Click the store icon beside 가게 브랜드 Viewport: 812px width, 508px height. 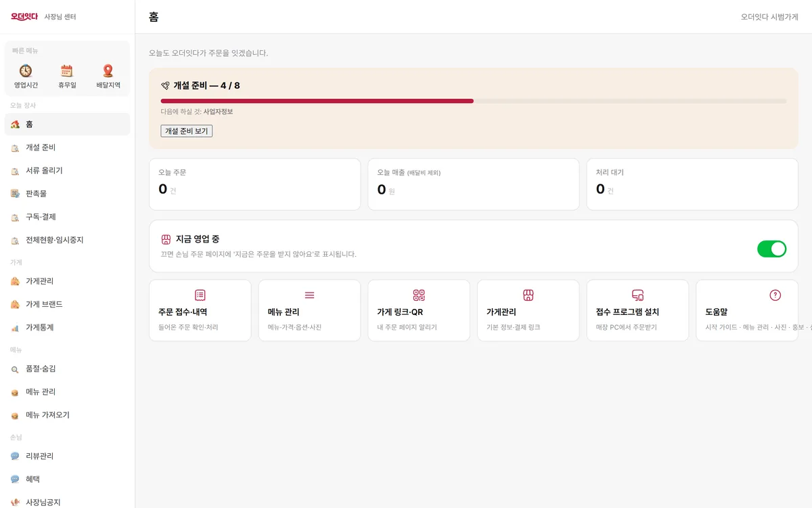[x=15, y=304]
